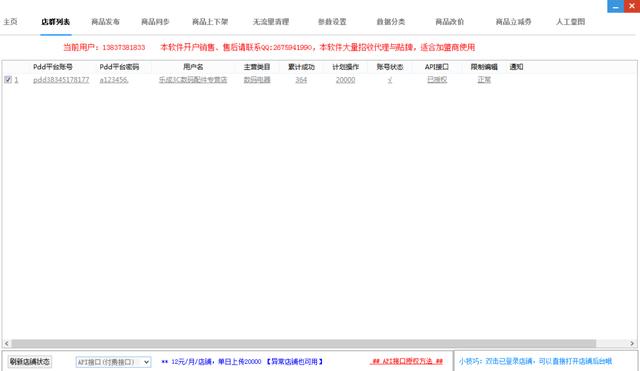
Task: Click the 已授权 API status cell
Action: tap(437, 80)
